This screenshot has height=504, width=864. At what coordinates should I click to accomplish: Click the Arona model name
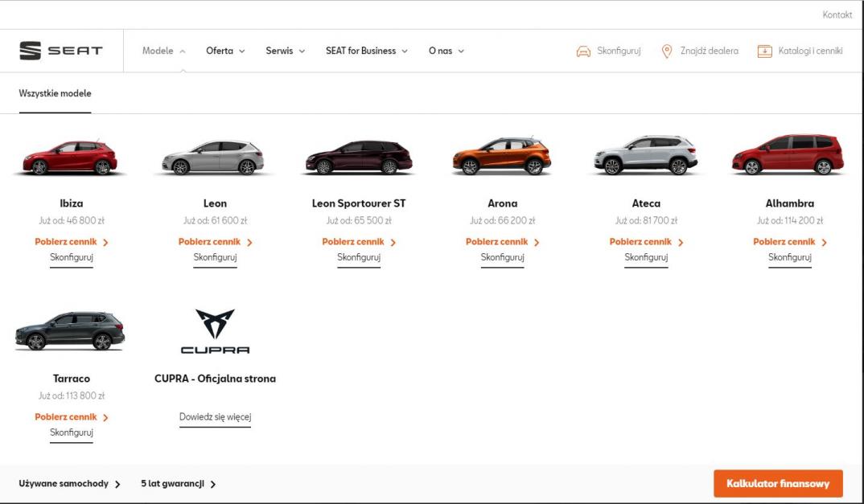(503, 203)
